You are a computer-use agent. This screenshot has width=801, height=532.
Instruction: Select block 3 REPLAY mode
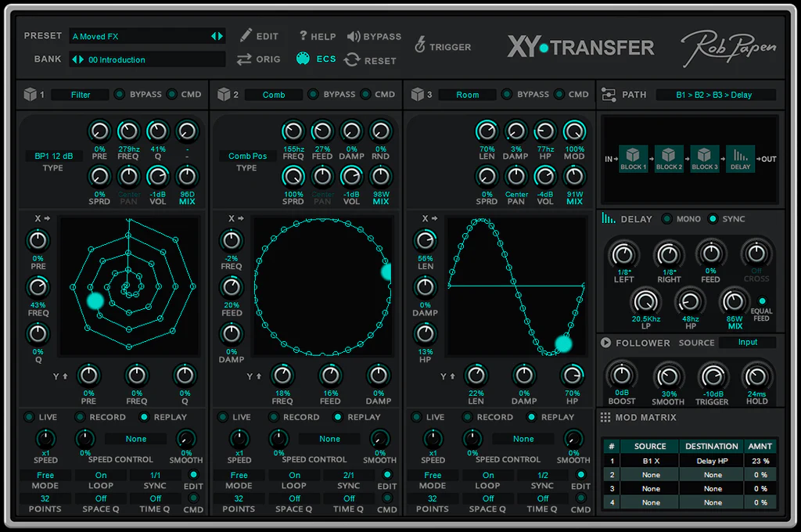[532, 417]
